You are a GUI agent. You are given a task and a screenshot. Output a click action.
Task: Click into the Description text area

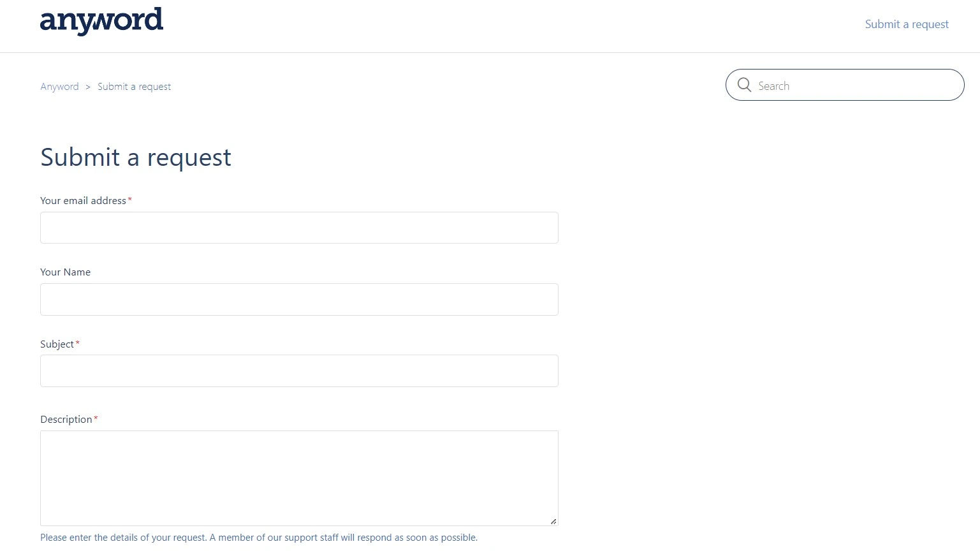tap(299, 478)
